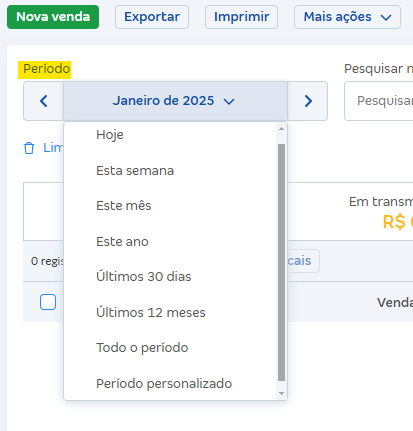Click the Período label

46,69
